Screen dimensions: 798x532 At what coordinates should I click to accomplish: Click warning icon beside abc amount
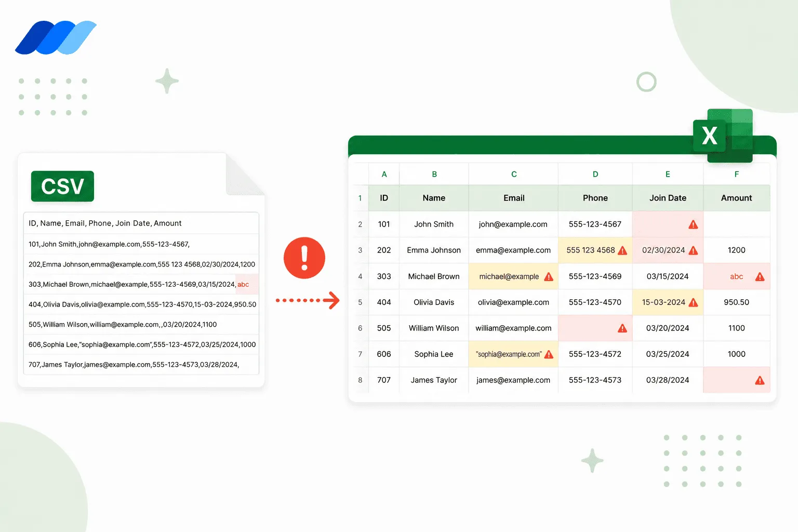(760, 277)
